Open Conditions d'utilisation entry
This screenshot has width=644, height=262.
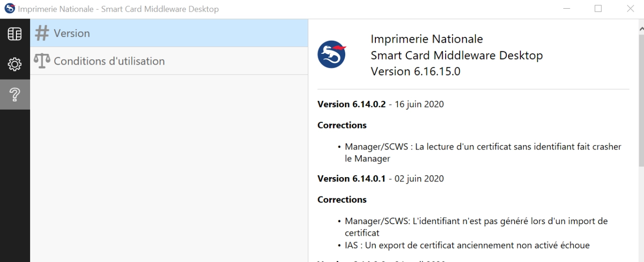[x=169, y=61]
